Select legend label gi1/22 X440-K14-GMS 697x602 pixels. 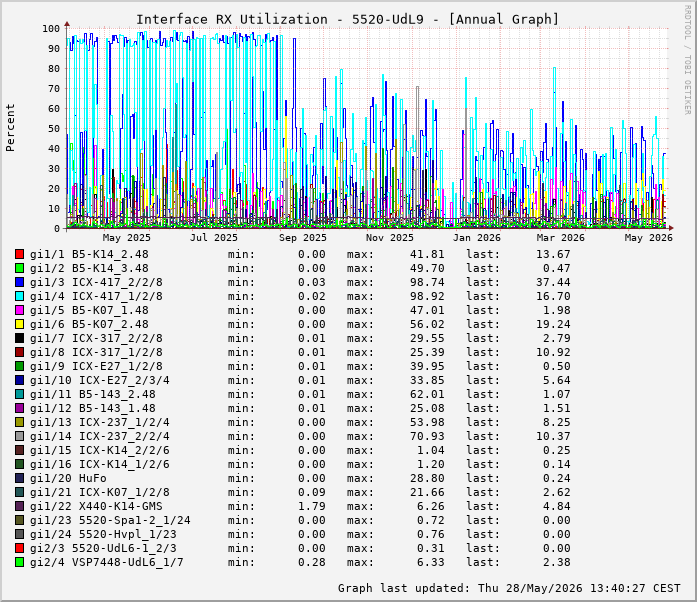[x=96, y=506]
